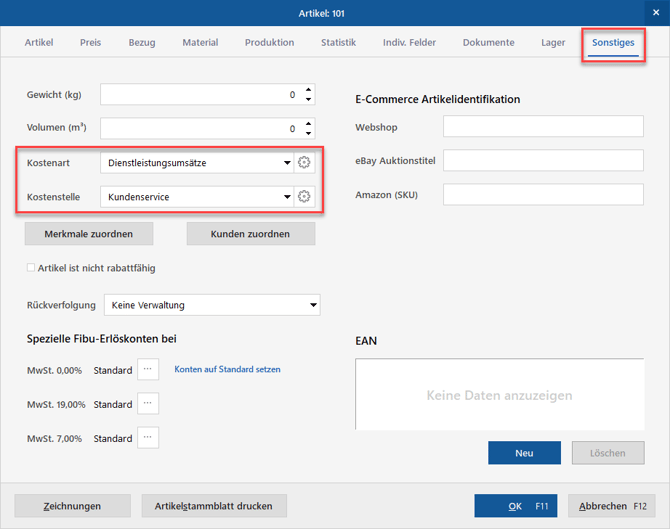Click ellipsis button for MwSt. 19,00%

[148, 404]
